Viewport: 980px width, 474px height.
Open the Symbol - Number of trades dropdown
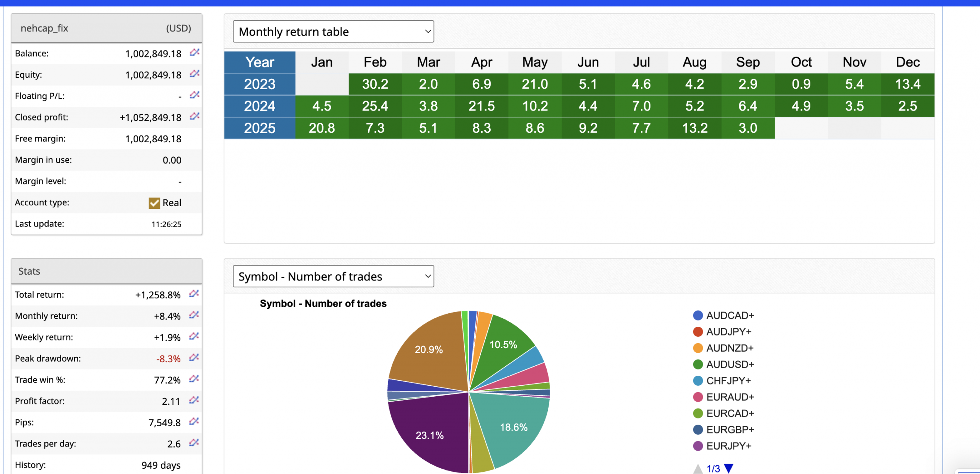point(333,276)
